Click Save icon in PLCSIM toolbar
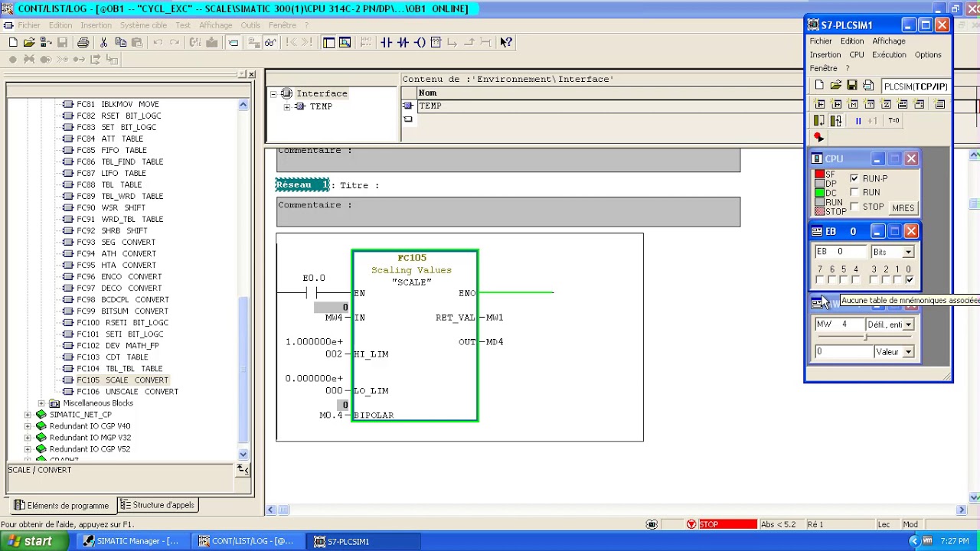 851,86
